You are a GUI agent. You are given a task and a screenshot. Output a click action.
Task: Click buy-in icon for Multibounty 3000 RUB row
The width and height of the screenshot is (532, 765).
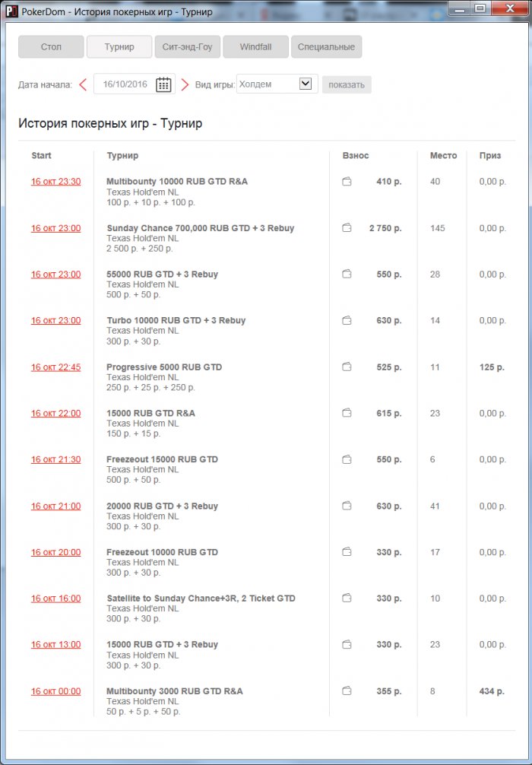[347, 691]
